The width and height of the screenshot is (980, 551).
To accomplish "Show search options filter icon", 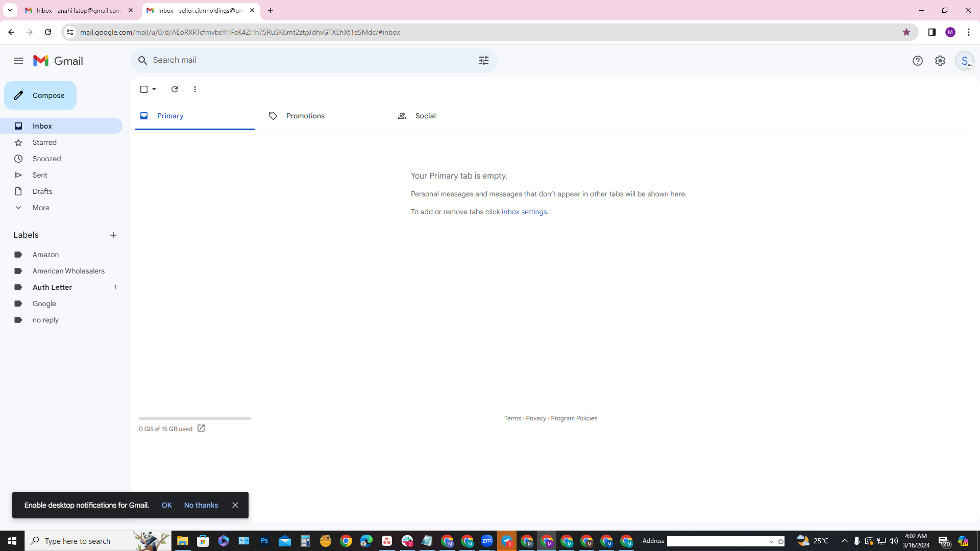I will coord(484,60).
